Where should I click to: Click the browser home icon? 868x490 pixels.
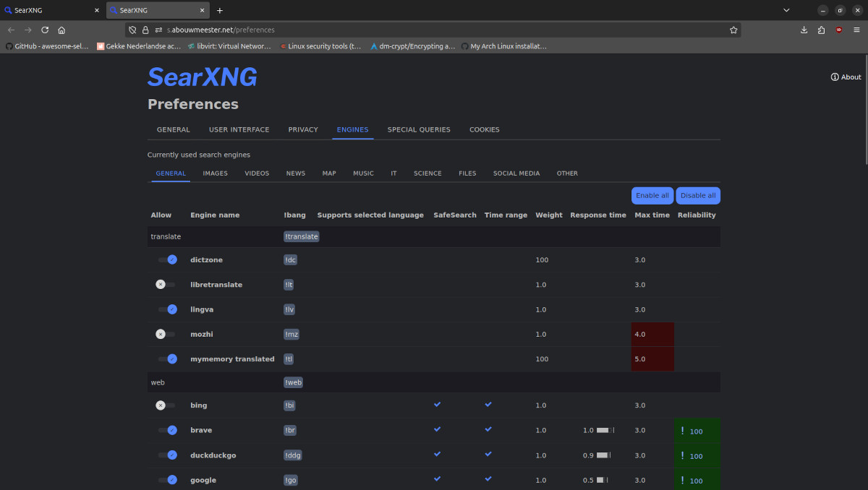(61, 30)
